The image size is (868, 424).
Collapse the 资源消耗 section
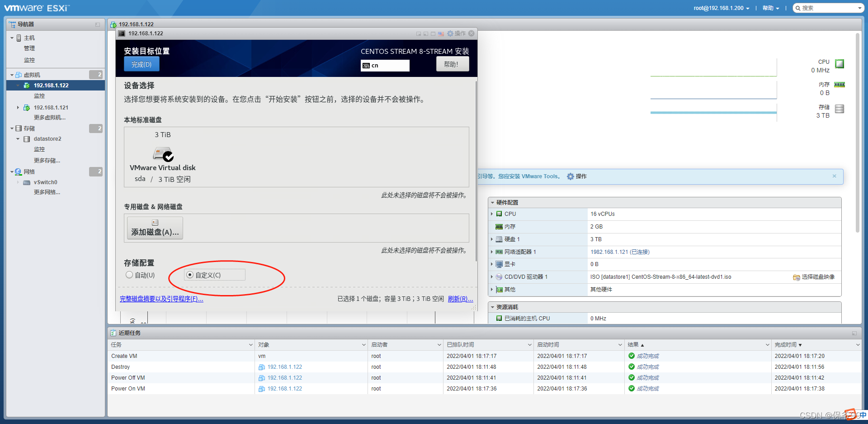(492, 307)
